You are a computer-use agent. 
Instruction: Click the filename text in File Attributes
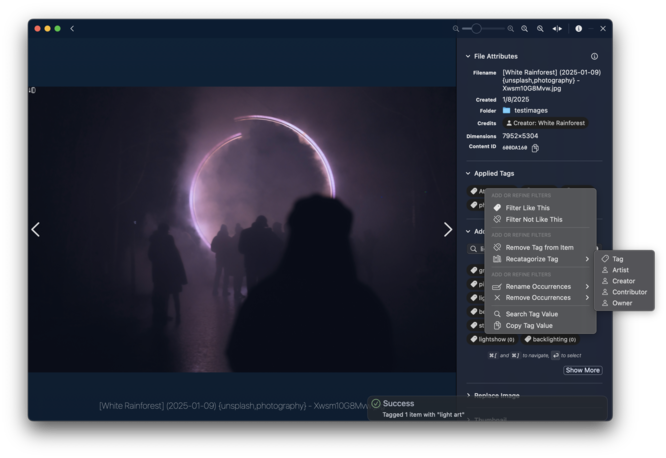click(x=551, y=80)
